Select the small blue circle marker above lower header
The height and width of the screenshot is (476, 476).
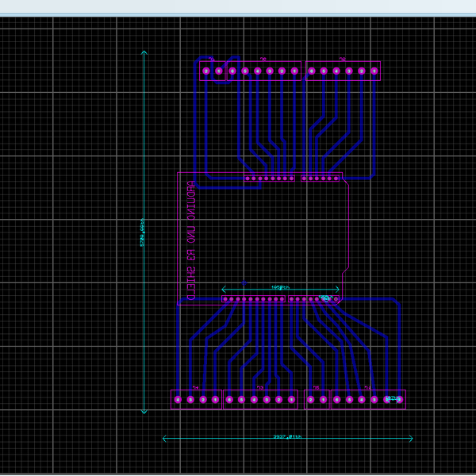[x=244, y=282]
